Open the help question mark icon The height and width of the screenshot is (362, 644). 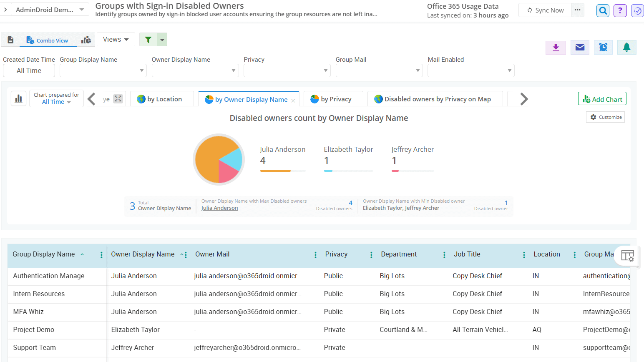tap(620, 10)
